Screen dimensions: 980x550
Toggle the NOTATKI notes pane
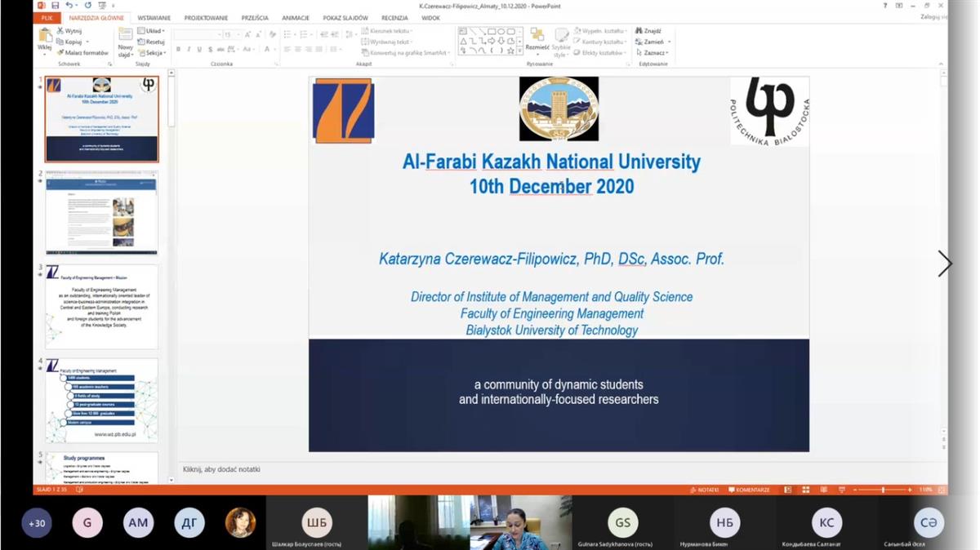click(x=704, y=490)
